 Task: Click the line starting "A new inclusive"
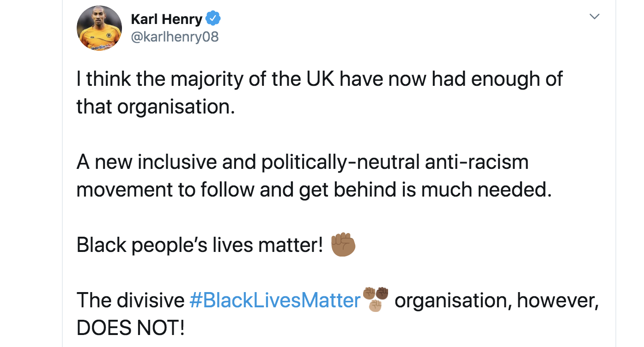(x=302, y=162)
